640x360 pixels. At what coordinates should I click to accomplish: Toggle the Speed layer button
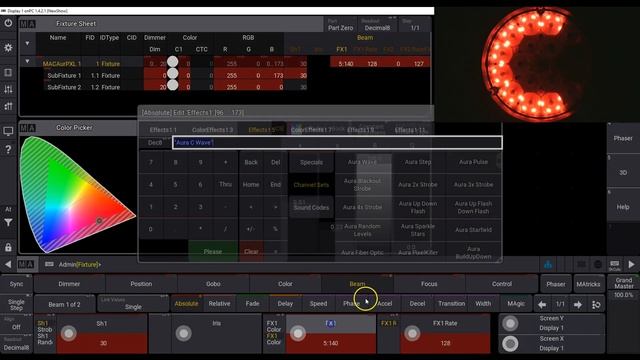pyautogui.click(x=318, y=304)
